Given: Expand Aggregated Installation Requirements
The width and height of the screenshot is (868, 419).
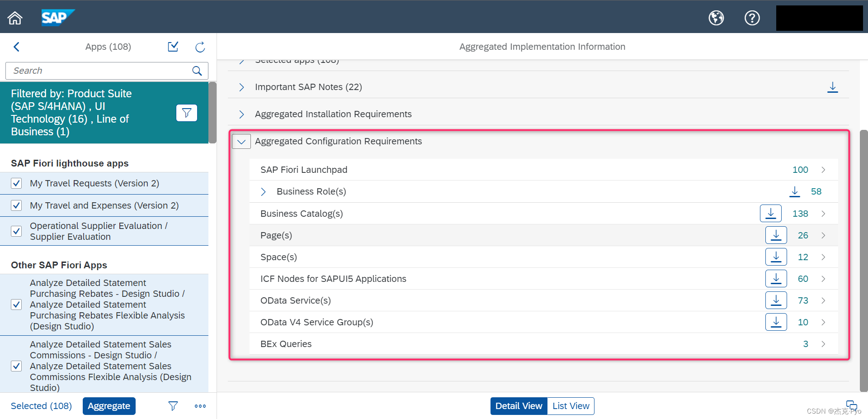Looking at the screenshot, I should point(241,114).
